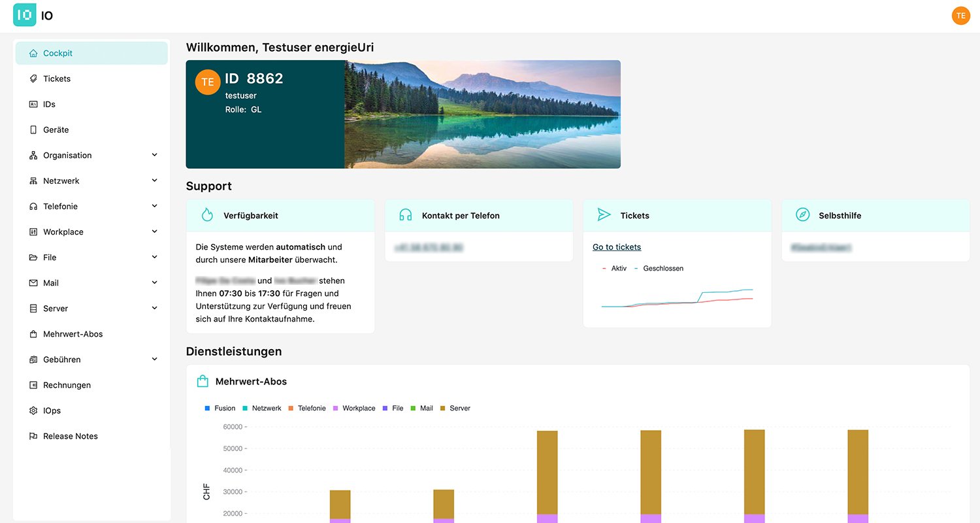Click the Selbsthilfe compass icon
Screen dimensions: 980x523
coord(802,215)
